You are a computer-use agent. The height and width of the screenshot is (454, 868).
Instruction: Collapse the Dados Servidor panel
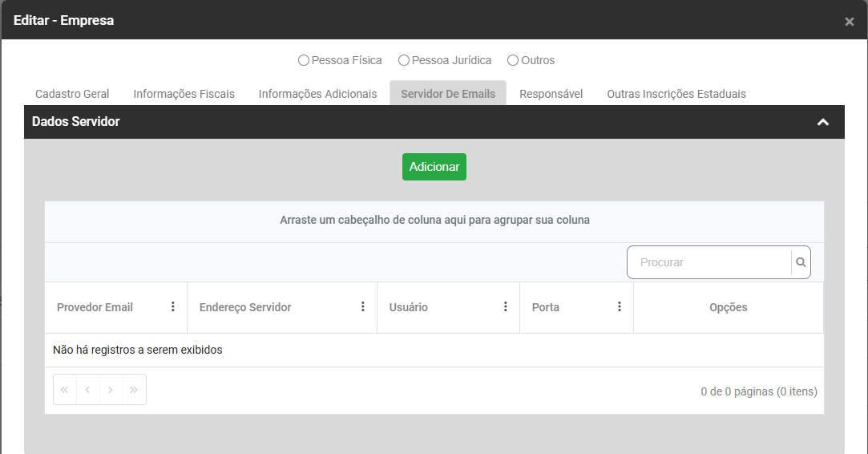click(822, 122)
